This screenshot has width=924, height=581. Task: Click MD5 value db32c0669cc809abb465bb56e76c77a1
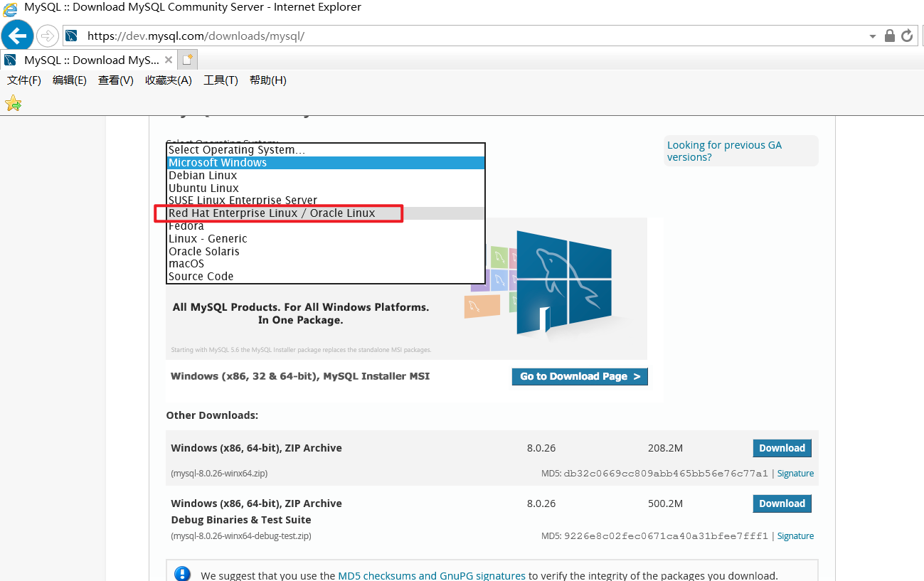point(666,474)
